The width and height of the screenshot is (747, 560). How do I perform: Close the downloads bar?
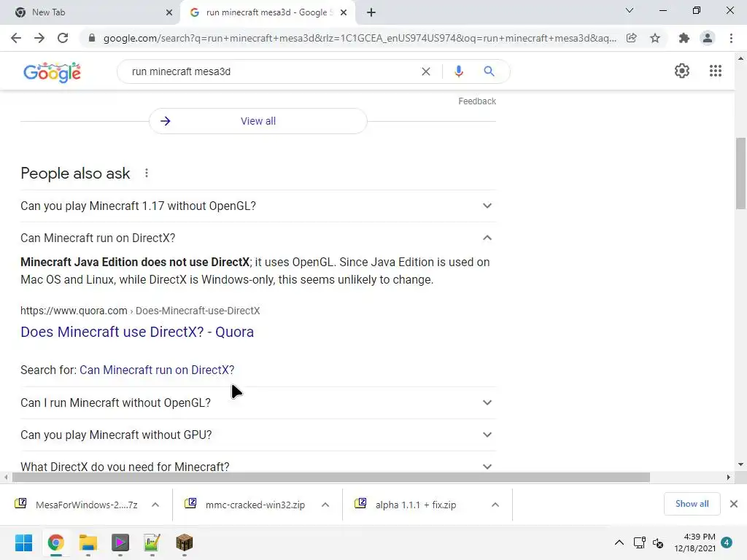(734, 504)
